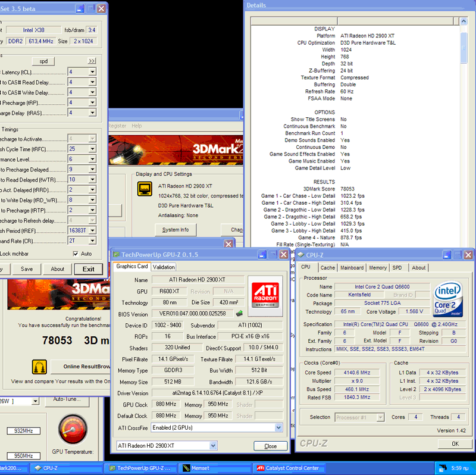Click the About button in MemSet
The width and height of the screenshot is (476, 475).
pyautogui.click(x=57, y=269)
